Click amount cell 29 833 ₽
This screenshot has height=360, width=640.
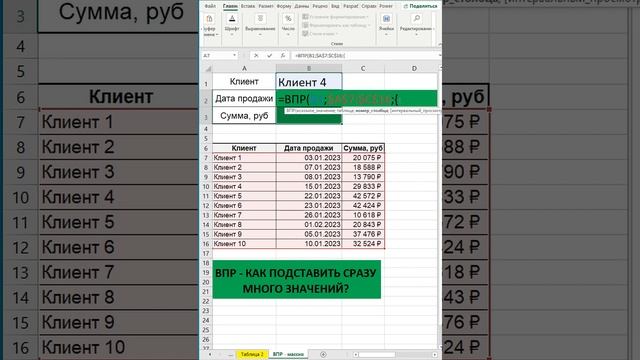(x=363, y=187)
